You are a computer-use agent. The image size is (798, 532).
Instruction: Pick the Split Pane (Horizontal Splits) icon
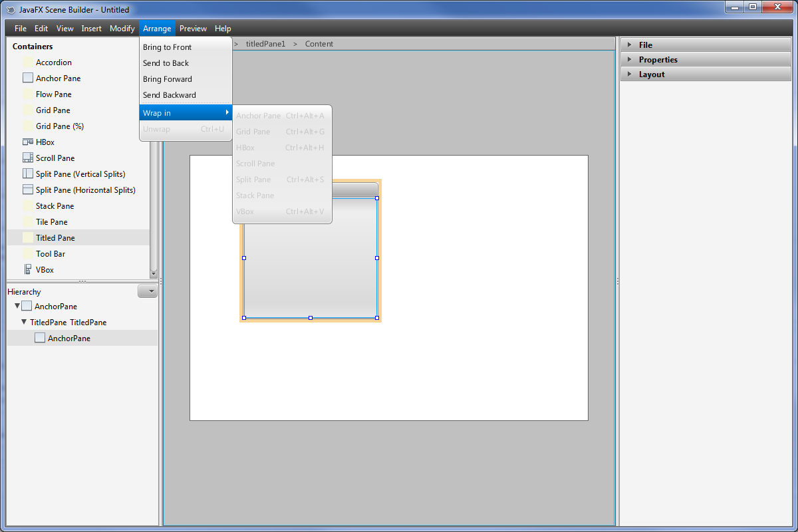pyautogui.click(x=28, y=190)
